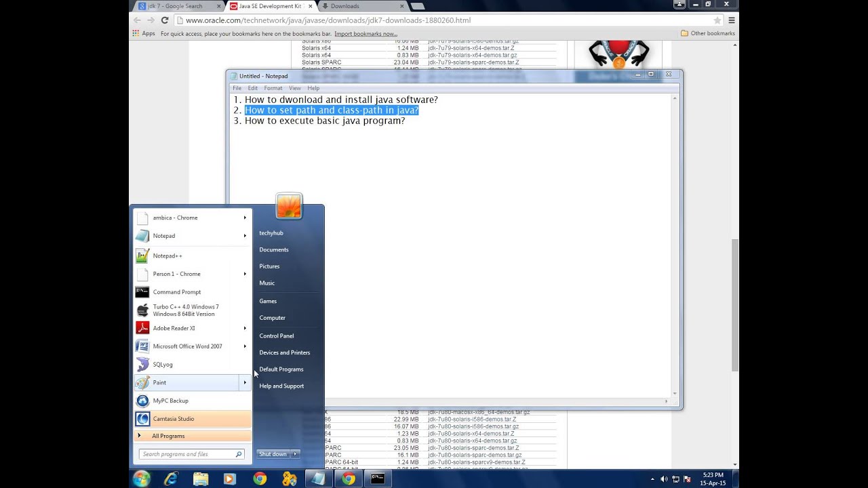
Task: Open media player icon on taskbar
Action: pos(229,479)
